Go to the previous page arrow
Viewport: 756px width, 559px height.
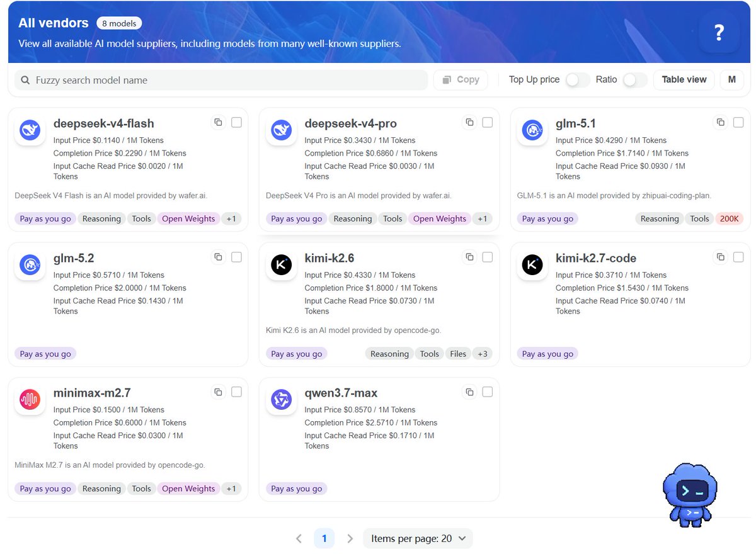[x=299, y=539]
